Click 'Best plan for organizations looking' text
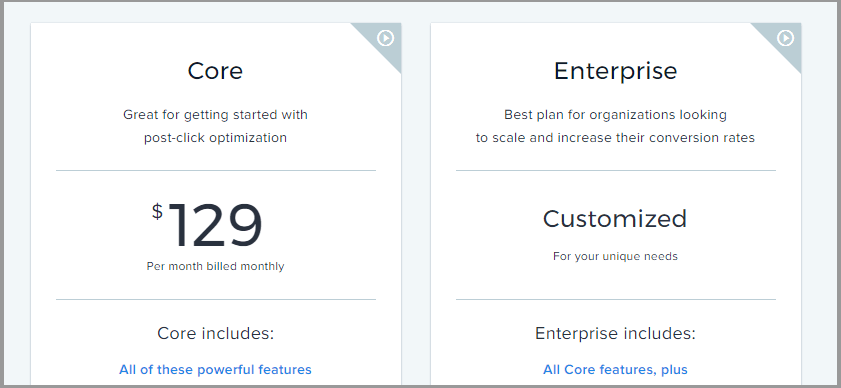The height and width of the screenshot is (388, 841). coord(615,115)
